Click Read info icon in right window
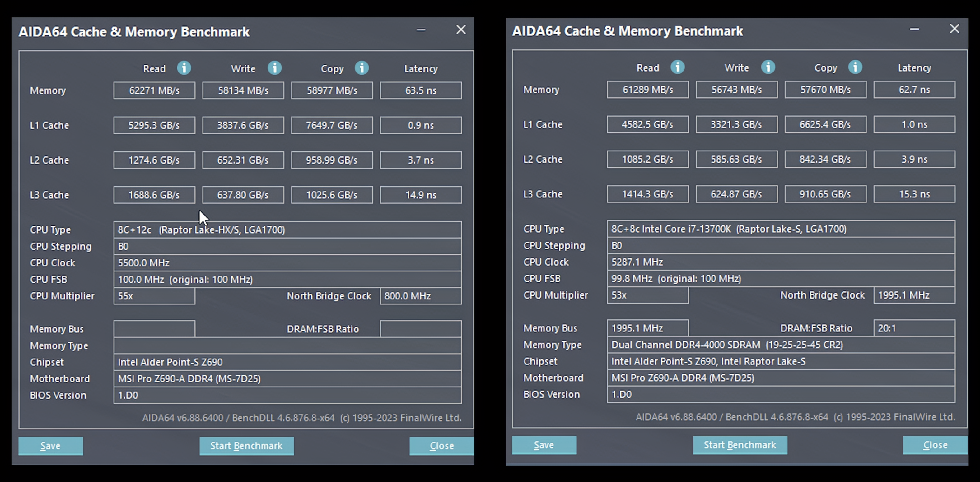 click(x=678, y=67)
